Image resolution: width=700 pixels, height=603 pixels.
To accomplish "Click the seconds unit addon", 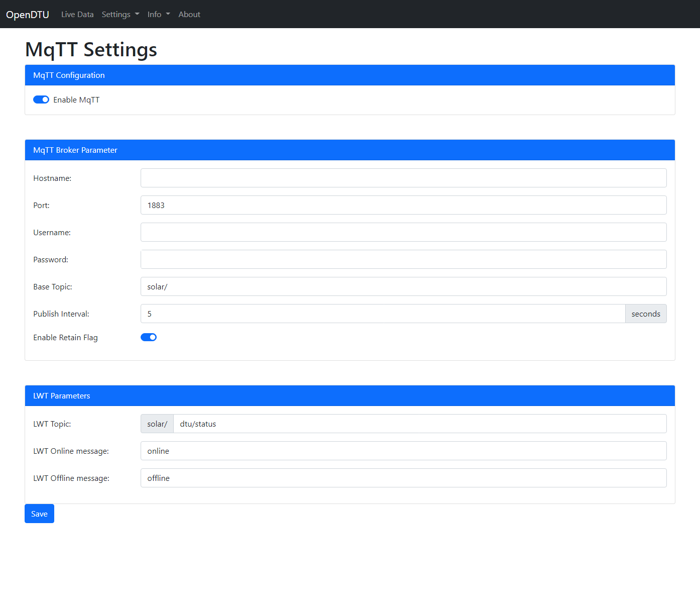I will [x=646, y=314].
